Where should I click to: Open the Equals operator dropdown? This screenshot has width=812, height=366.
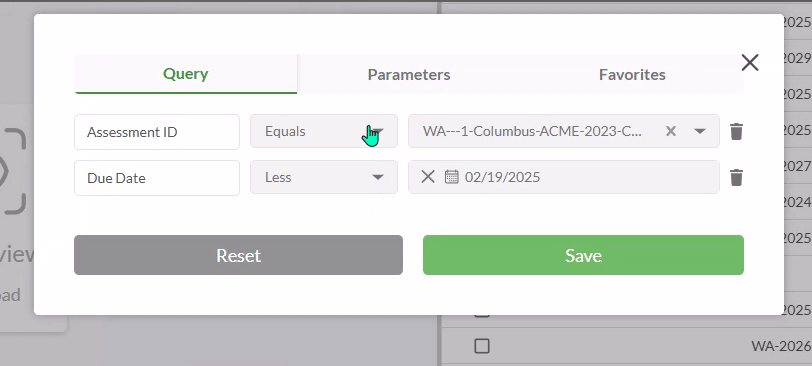coord(324,131)
